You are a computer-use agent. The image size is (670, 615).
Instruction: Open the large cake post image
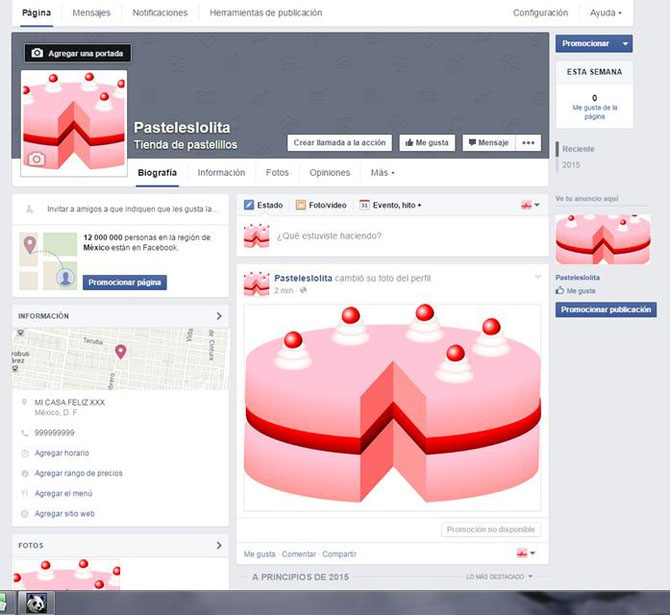(392, 408)
